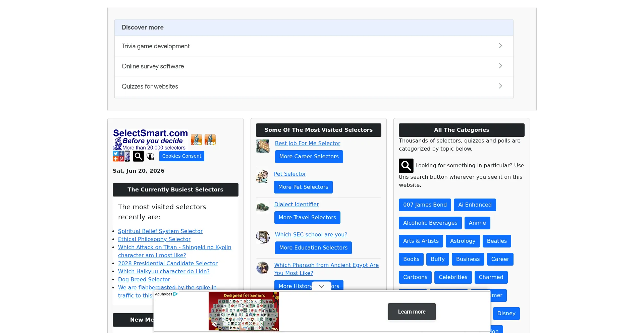Screen dimensions: 644x333
Task: Collapse the ad banner with chevron
Action: pos(321,286)
